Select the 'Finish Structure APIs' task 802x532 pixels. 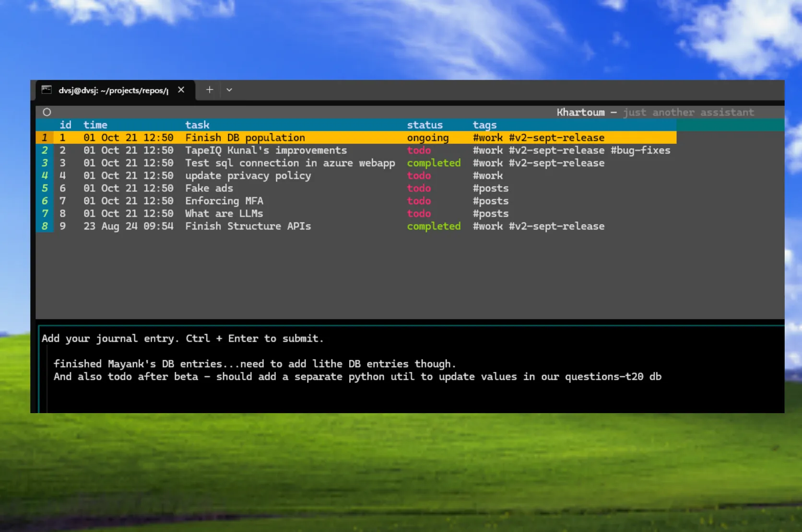click(248, 226)
